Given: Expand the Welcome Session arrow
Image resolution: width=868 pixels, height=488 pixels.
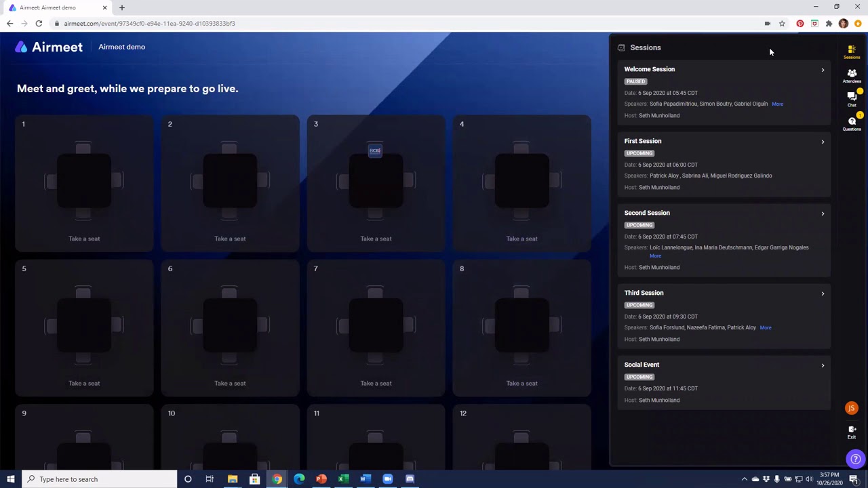Looking at the screenshot, I should [823, 70].
